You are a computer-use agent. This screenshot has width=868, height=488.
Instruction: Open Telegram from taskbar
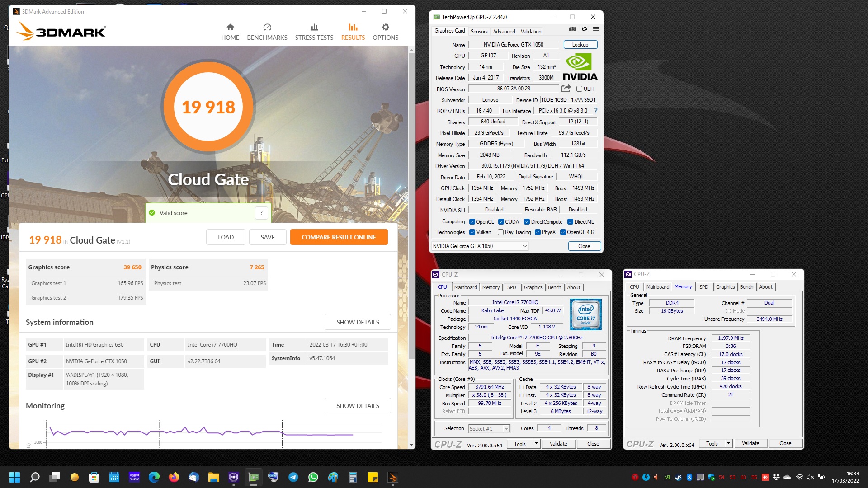[293, 477]
